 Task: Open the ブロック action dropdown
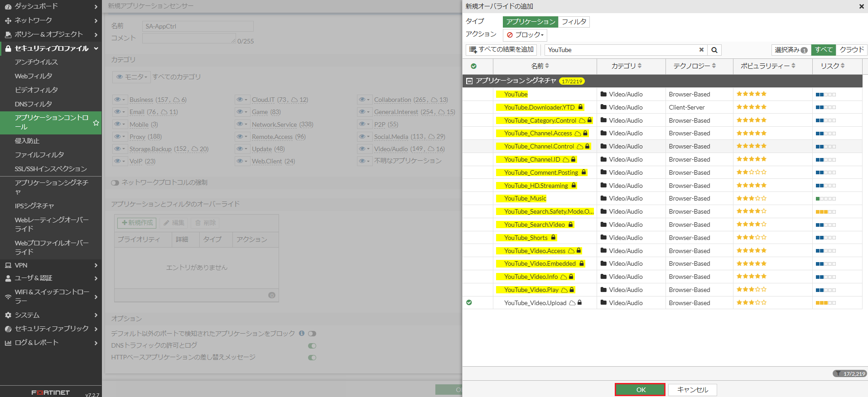tap(525, 35)
